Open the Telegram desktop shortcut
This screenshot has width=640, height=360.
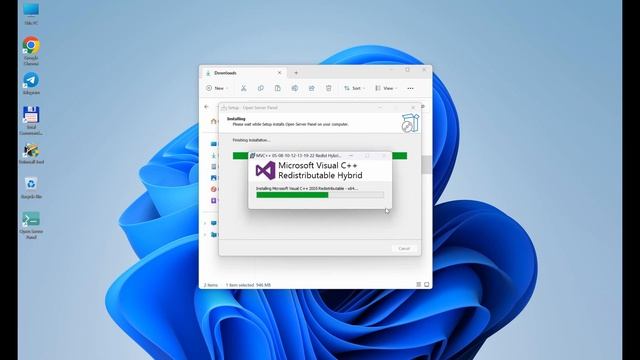pos(31,83)
